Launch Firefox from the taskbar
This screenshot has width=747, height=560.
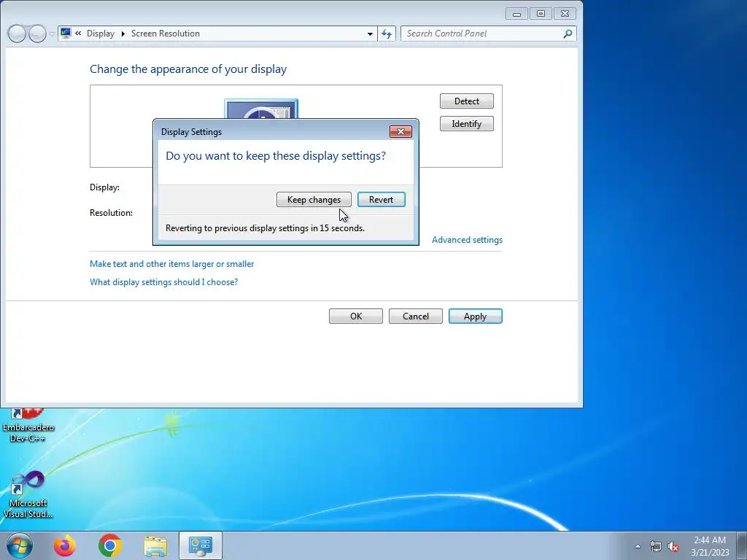coord(65,545)
